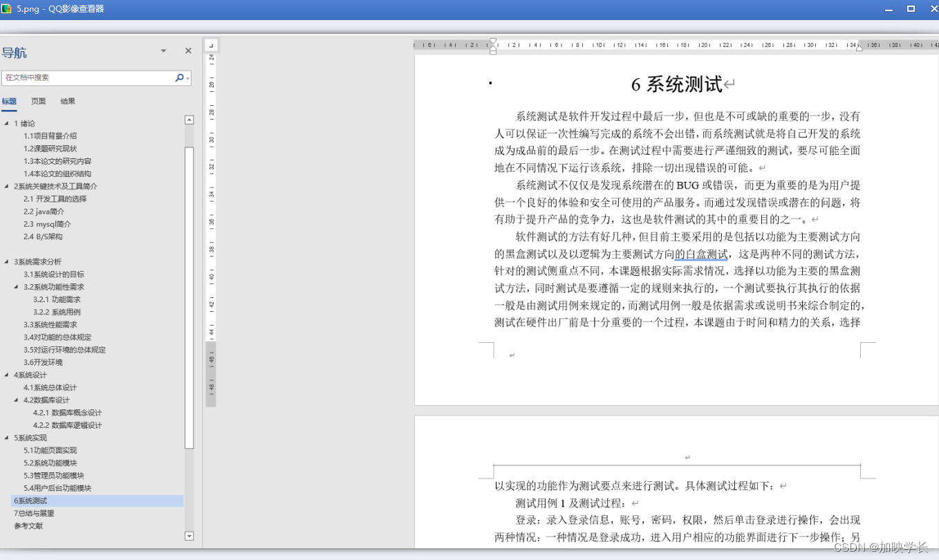Collapse the 4系统设计 heading group

coord(7,375)
